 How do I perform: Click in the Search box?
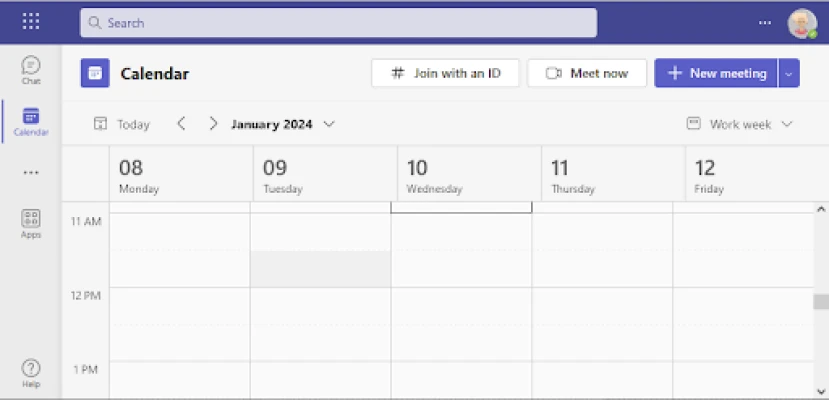tap(338, 22)
